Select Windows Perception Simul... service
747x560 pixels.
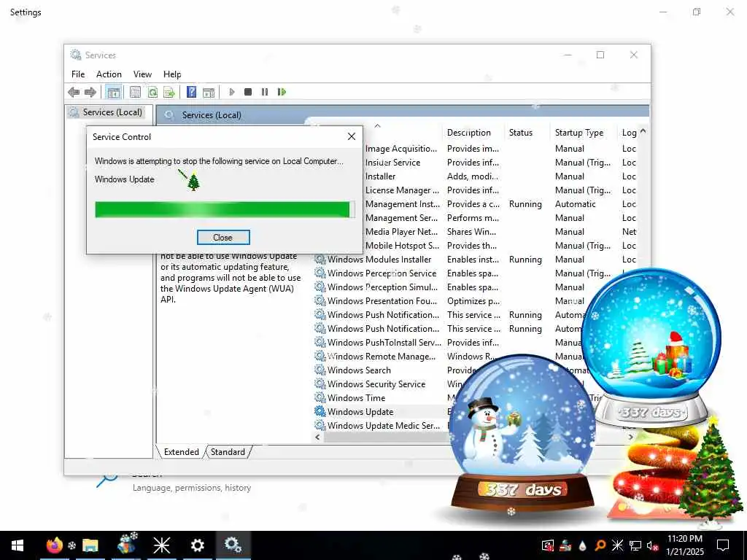point(382,287)
